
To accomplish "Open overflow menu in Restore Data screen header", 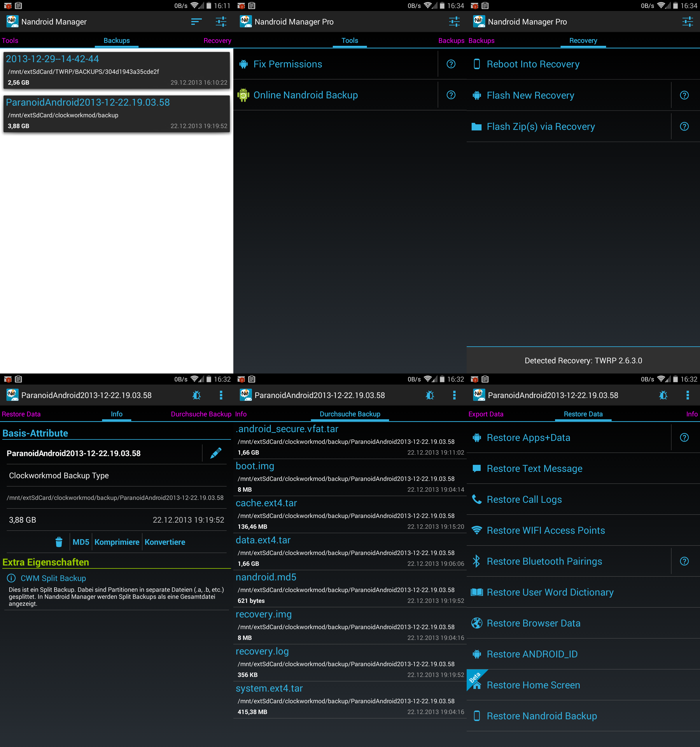I will point(687,395).
